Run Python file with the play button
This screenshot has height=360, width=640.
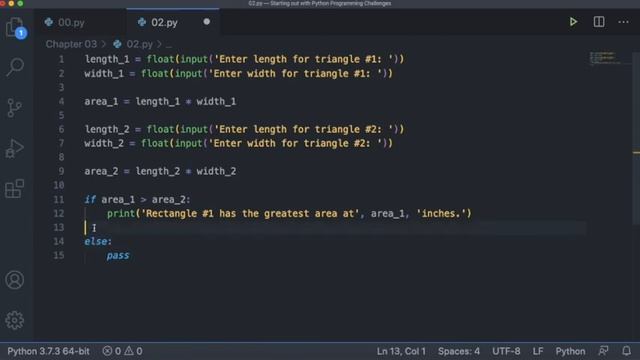click(x=573, y=22)
